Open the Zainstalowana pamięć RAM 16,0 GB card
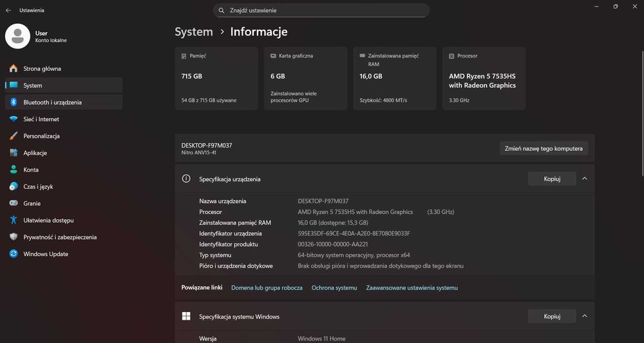This screenshot has width=644, height=343. tap(395, 79)
